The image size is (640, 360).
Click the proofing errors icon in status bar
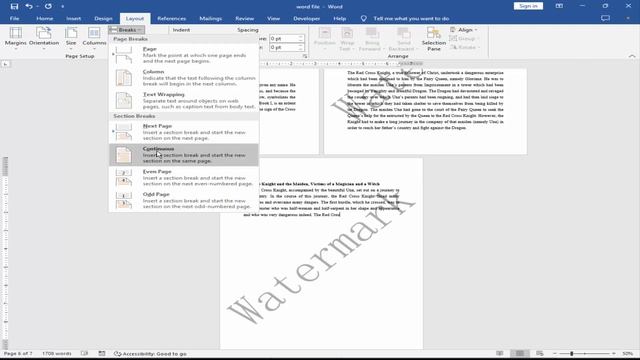pyautogui.click(x=84, y=353)
